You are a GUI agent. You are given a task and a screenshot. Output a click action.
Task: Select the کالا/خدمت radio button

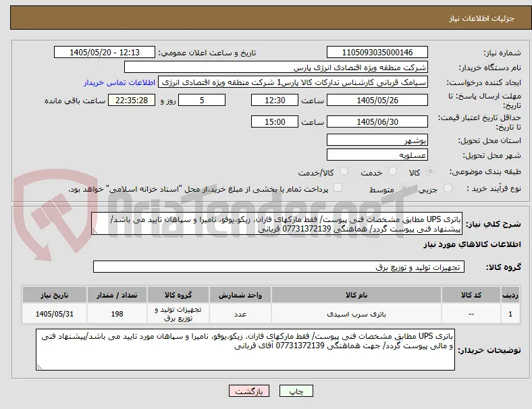(344, 171)
